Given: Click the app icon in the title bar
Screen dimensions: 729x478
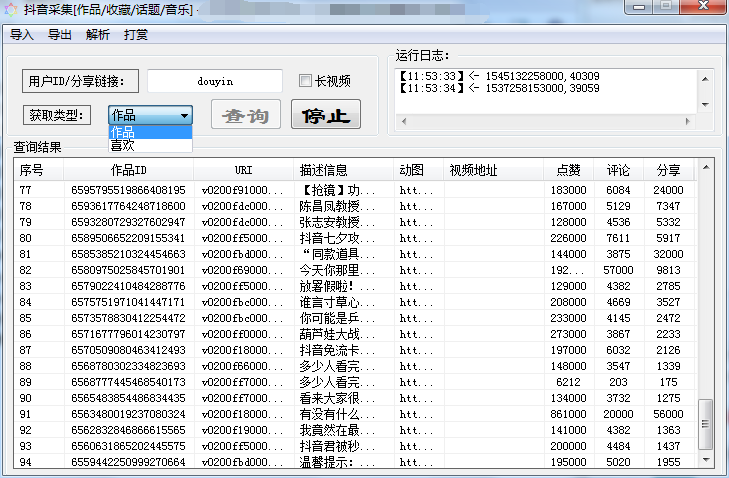Looking at the screenshot, I should (x=10, y=9).
